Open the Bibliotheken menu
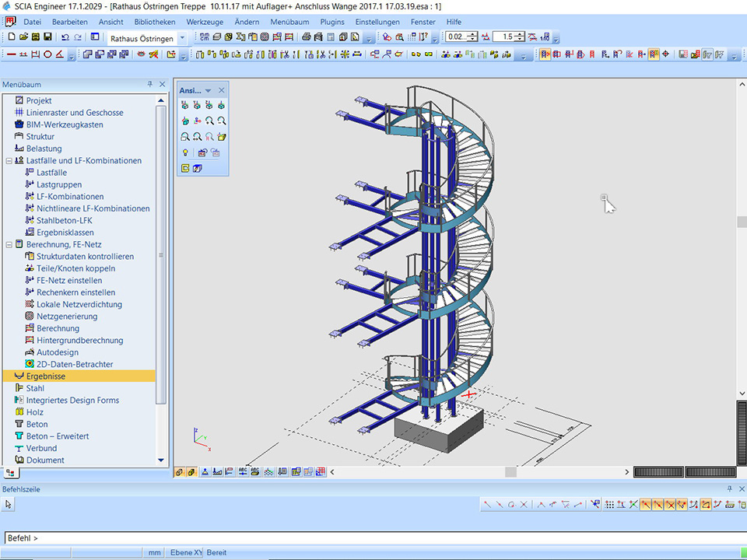The height and width of the screenshot is (560, 747). (154, 22)
